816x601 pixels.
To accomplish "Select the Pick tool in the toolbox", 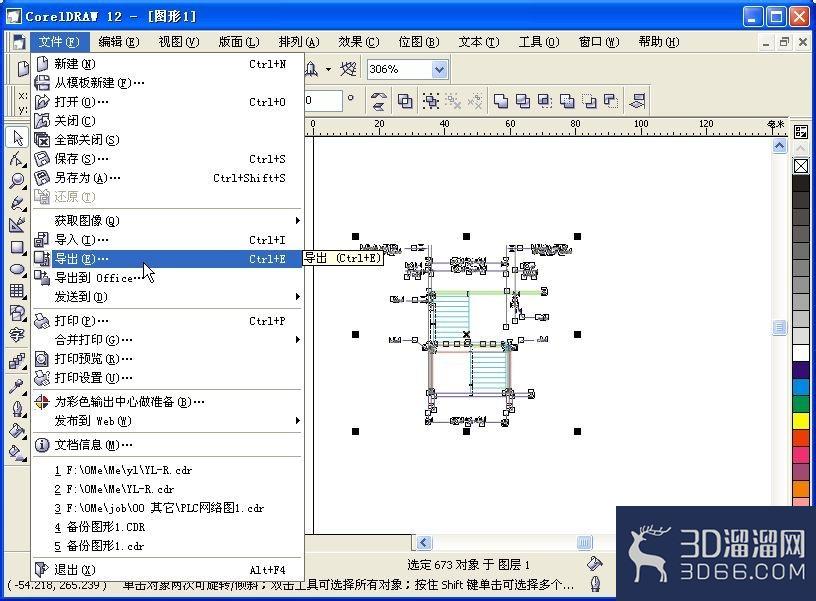I will (17, 138).
